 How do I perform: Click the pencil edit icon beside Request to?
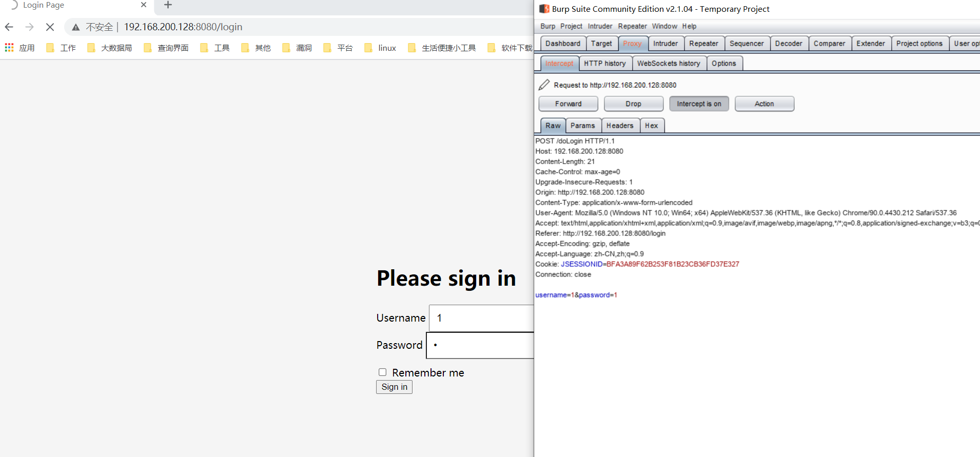tap(544, 85)
